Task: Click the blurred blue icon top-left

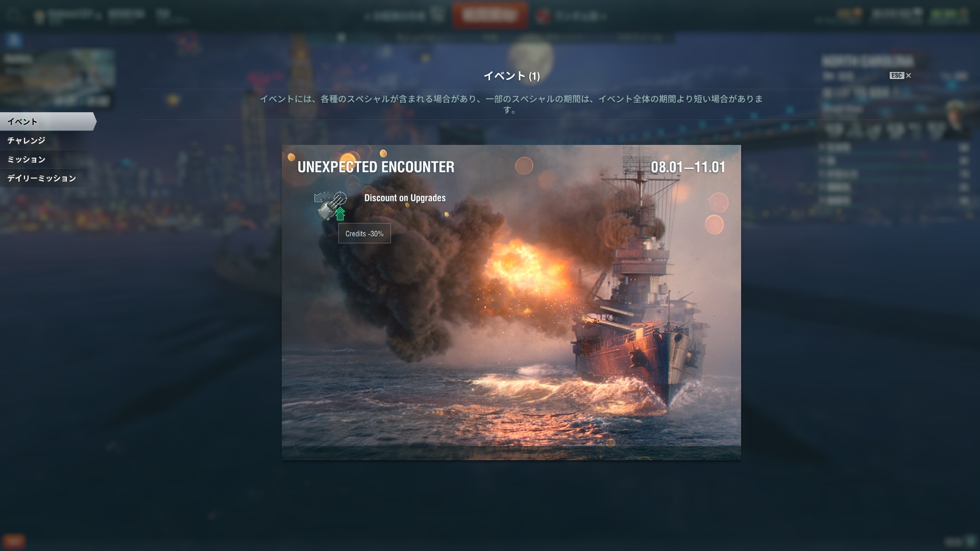Action: (14, 40)
